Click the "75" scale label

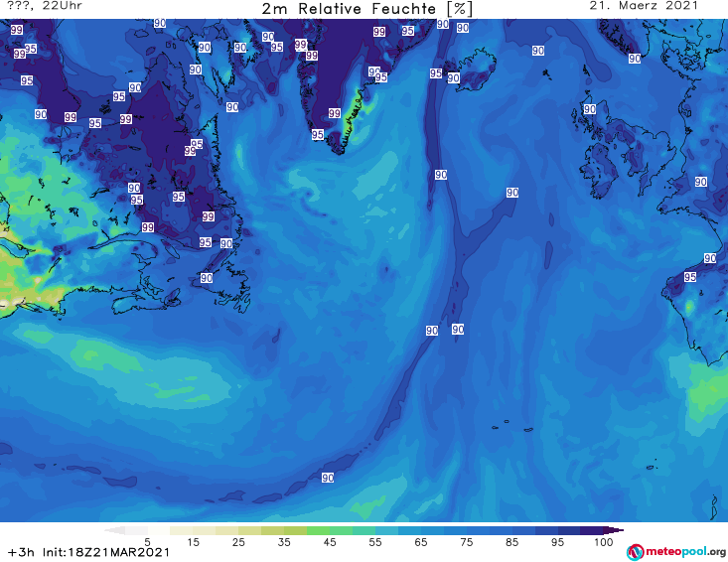click(466, 541)
